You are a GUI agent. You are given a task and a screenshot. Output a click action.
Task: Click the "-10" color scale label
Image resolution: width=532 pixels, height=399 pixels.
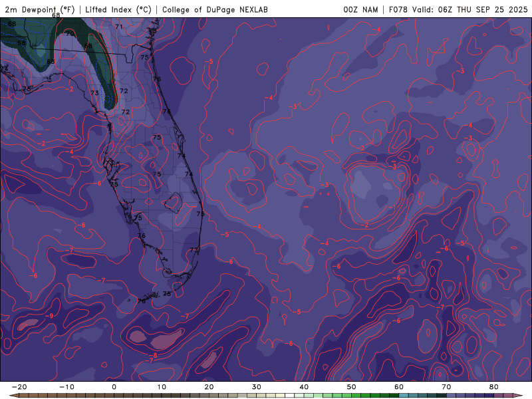66,387
